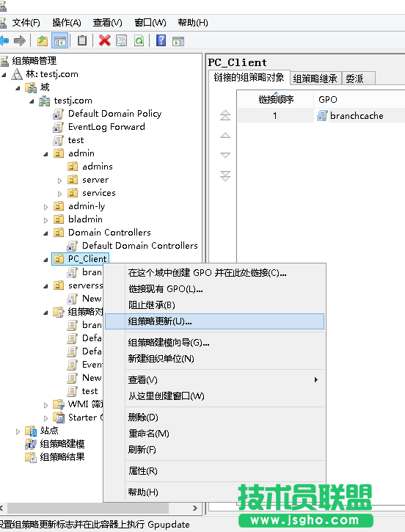The image size is (405, 532).
Task: Click the clipboard paste toolbar icon
Action: pos(82,41)
